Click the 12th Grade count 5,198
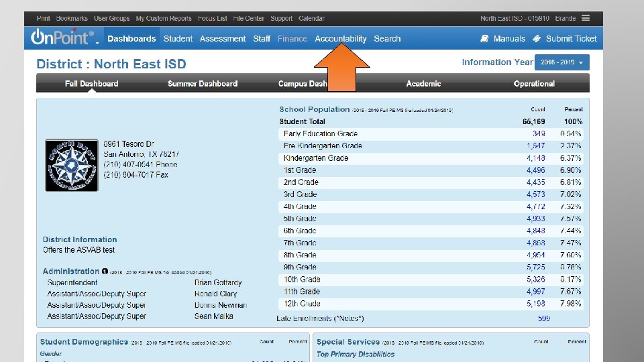Viewport: 644px width, 362px height. (x=536, y=304)
